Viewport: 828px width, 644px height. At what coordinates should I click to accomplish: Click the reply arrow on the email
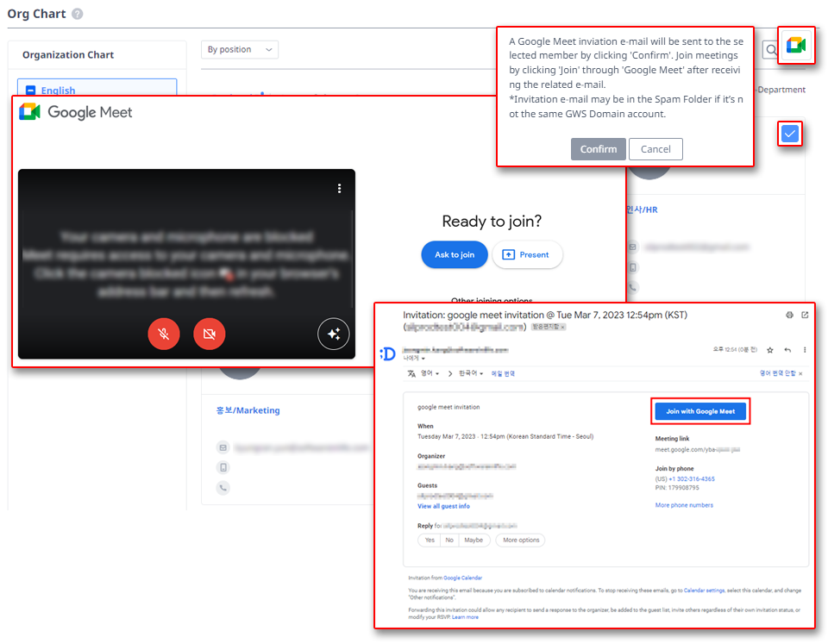tap(787, 348)
